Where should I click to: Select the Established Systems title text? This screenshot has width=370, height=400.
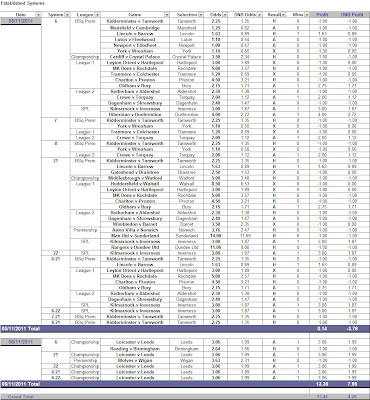pyautogui.click(x=22, y=3)
